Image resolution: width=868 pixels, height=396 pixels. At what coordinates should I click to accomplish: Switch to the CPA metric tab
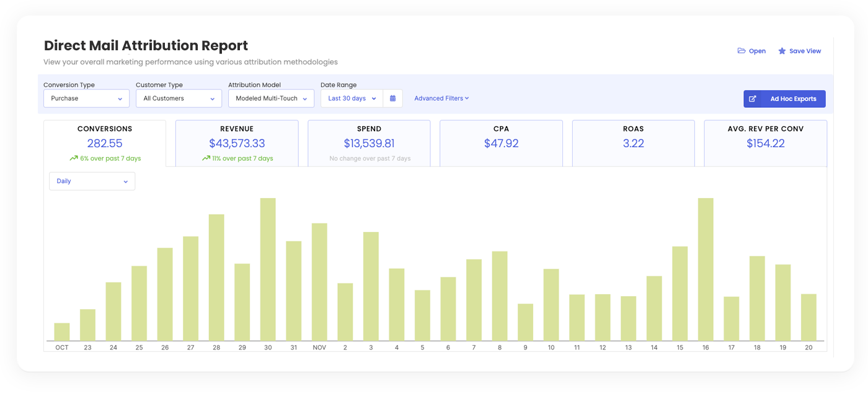501,143
